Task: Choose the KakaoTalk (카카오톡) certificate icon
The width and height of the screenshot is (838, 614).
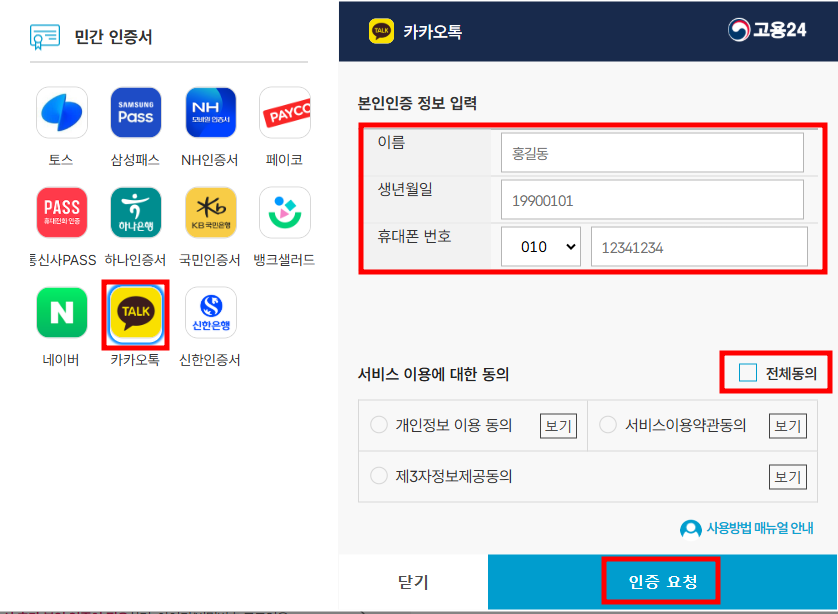Action: click(136, 314)
